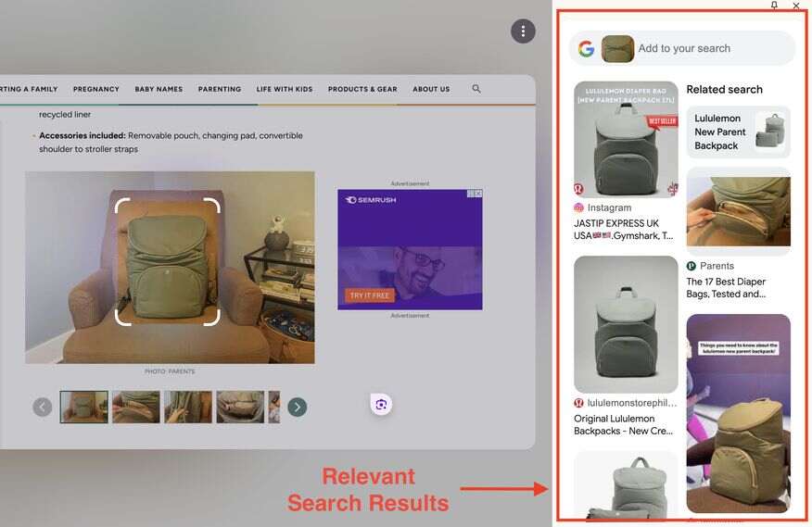Screen dimensions: 812x527
Task: Open the open-pocket backpack result image
Action: (x=739, y=211)
